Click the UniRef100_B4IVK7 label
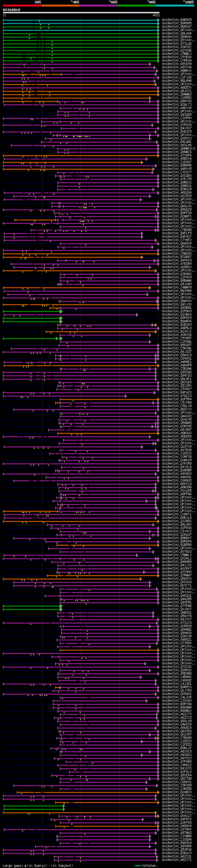This screenshot has height=868, width=197. 177,128
